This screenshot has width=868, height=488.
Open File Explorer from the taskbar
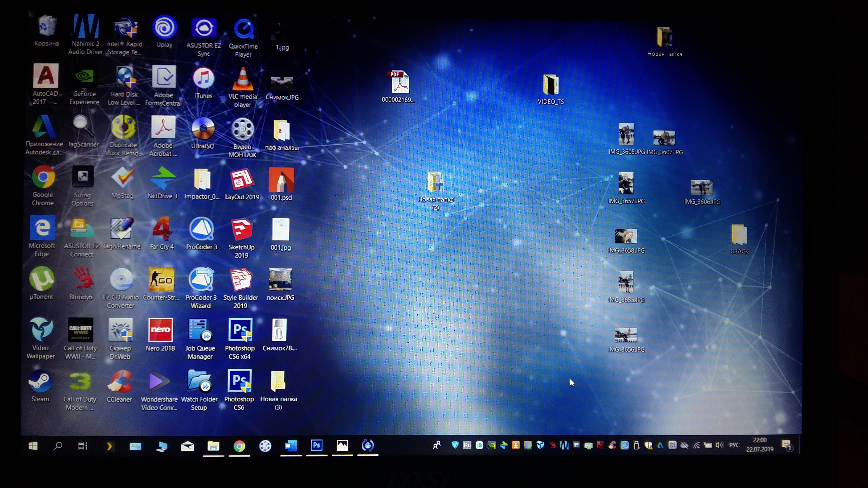[213, 446]
